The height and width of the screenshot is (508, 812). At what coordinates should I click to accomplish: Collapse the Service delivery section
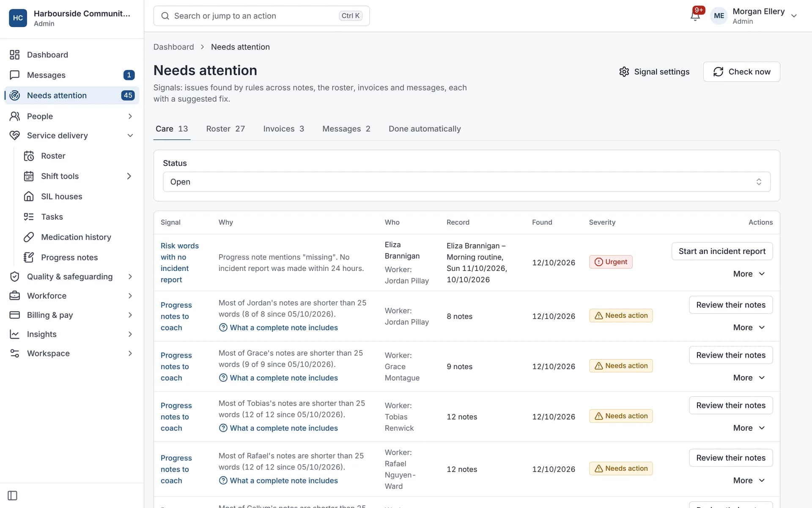130,135
